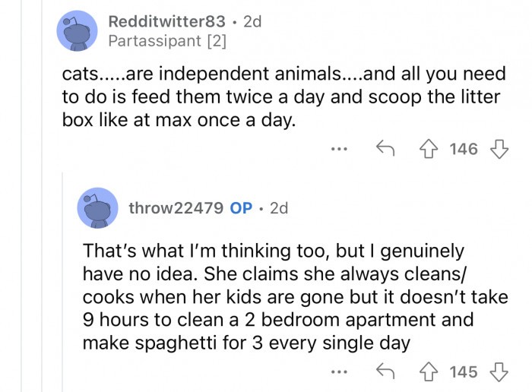Open more options on throw22479's reply

(340, 371)
